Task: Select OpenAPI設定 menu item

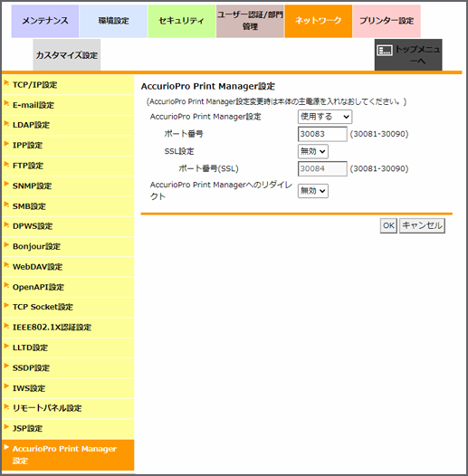Action: point(68,287)
